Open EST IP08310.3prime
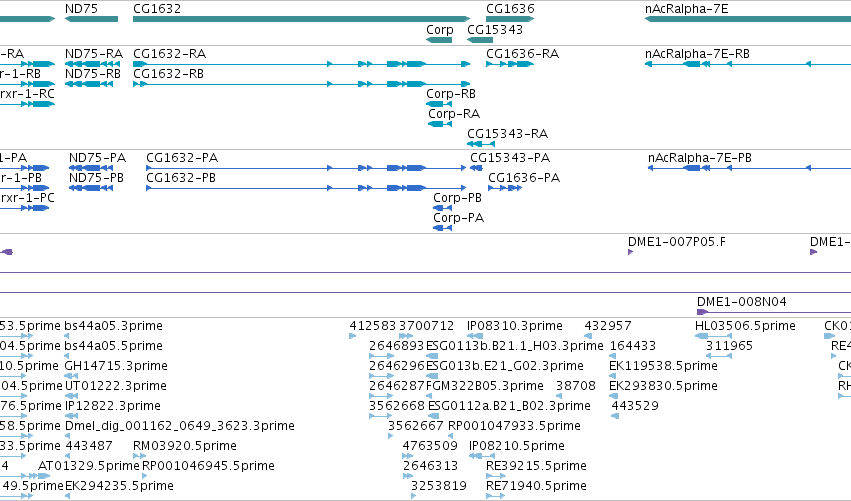 tap(515, 326)
